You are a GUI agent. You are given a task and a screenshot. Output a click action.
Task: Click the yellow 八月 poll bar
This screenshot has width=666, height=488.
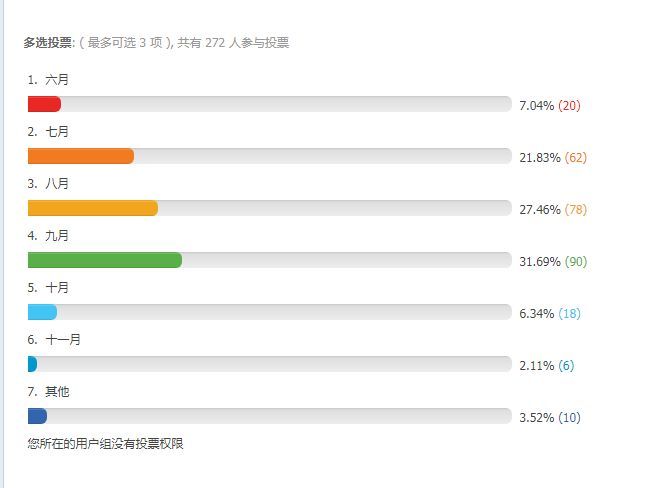[x=93, y=208]
